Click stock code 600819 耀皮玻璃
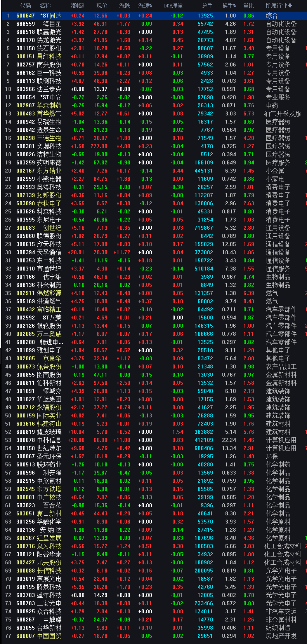The image size is (307, 644). (26, 432)
